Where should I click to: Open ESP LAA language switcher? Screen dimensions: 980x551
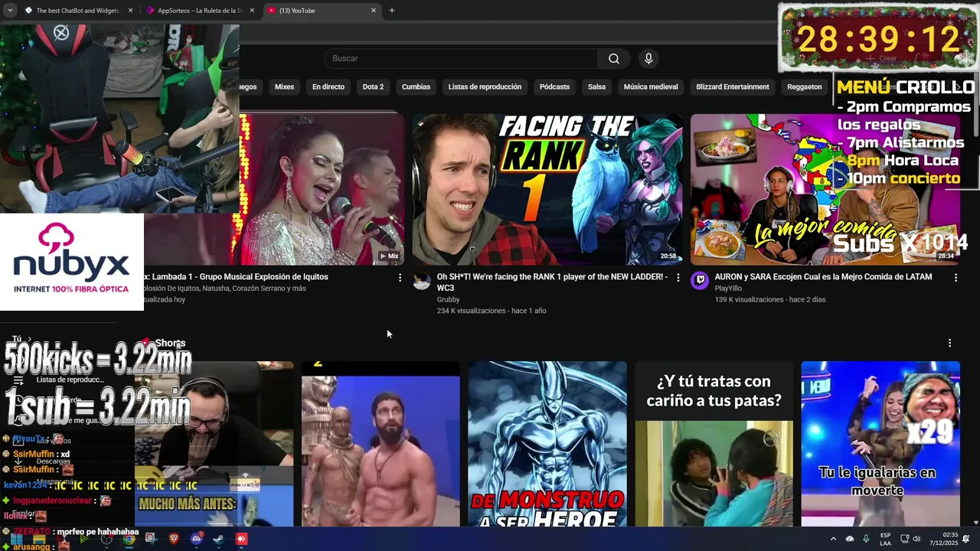pyautogui.click(x=885, y=540)
